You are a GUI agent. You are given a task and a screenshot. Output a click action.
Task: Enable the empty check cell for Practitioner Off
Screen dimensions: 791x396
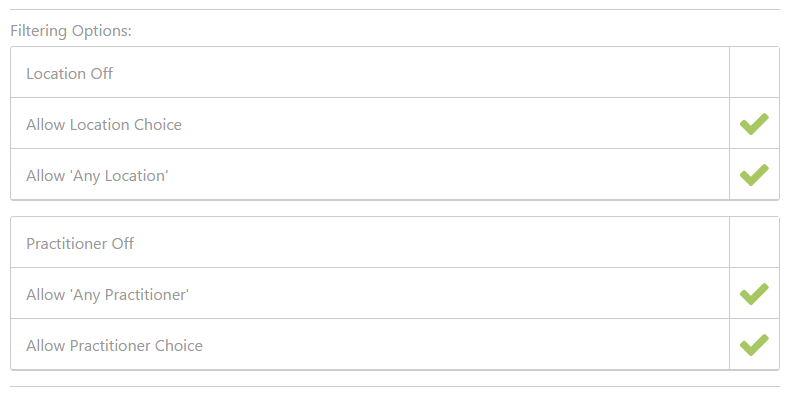point(754,243)
